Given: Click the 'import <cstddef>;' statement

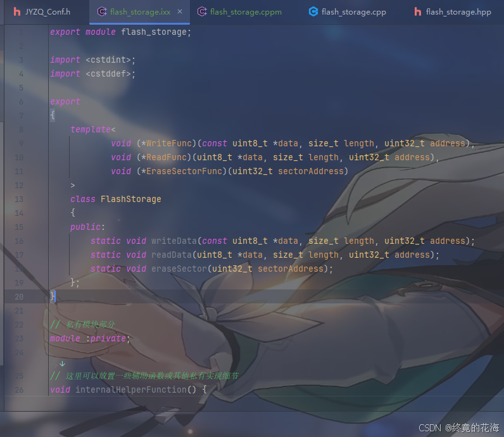Looking at the screenshot, I should click(92, 74).
